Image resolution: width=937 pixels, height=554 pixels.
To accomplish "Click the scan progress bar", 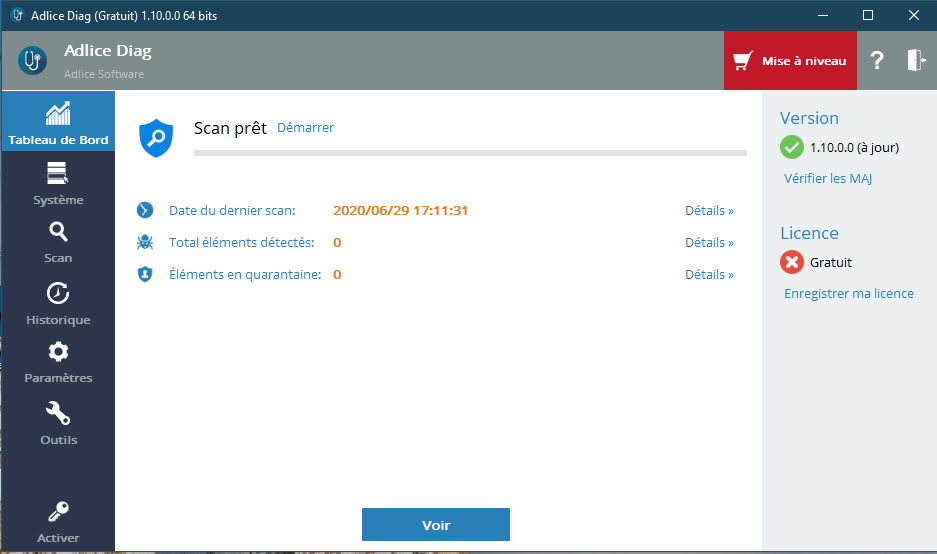I will coord(470,153).
